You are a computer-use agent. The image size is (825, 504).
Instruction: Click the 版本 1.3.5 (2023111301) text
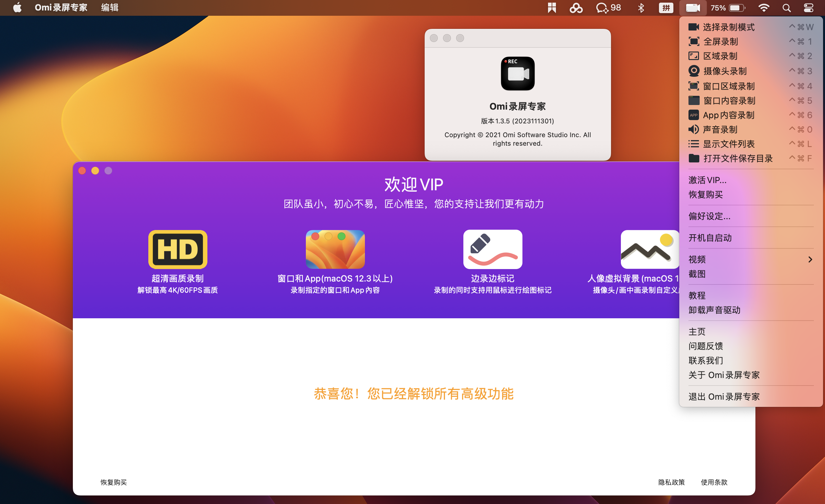[x=518, y=121]
